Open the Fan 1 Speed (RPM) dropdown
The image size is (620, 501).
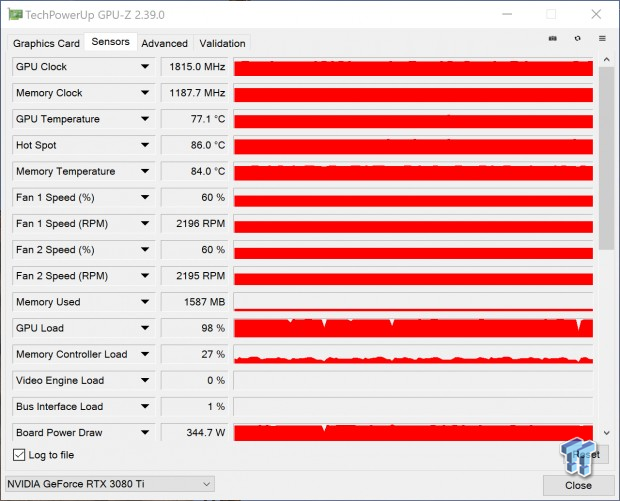tap(145, 223)
